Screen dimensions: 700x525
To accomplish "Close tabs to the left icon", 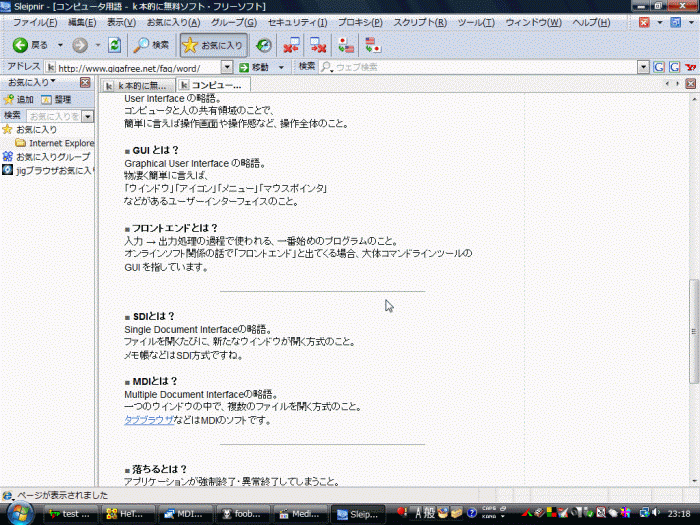I will [291, 45].
